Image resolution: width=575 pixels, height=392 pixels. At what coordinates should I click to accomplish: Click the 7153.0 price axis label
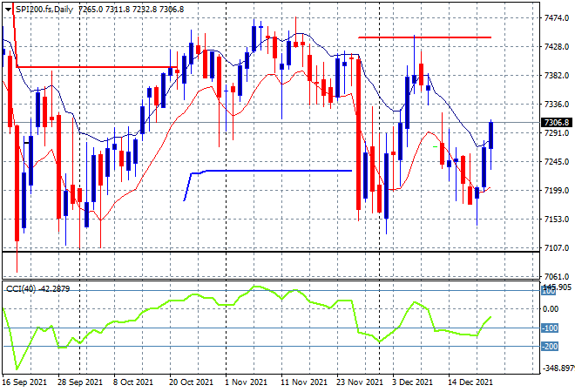click(x=557, y=220)
